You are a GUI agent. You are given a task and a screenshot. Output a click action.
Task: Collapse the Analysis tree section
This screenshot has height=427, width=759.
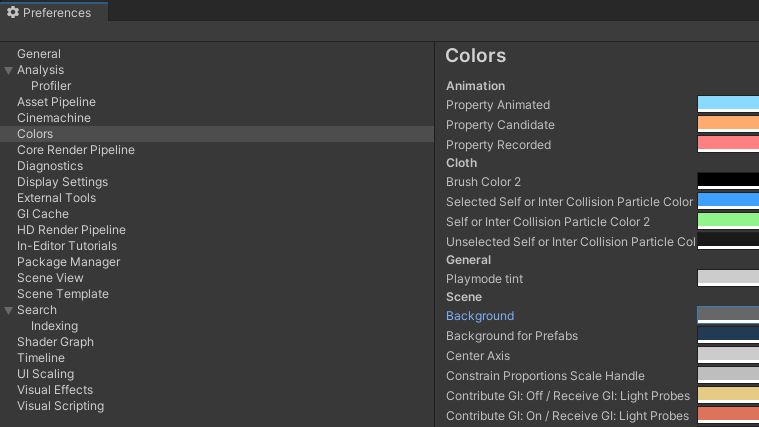[9, 70]
